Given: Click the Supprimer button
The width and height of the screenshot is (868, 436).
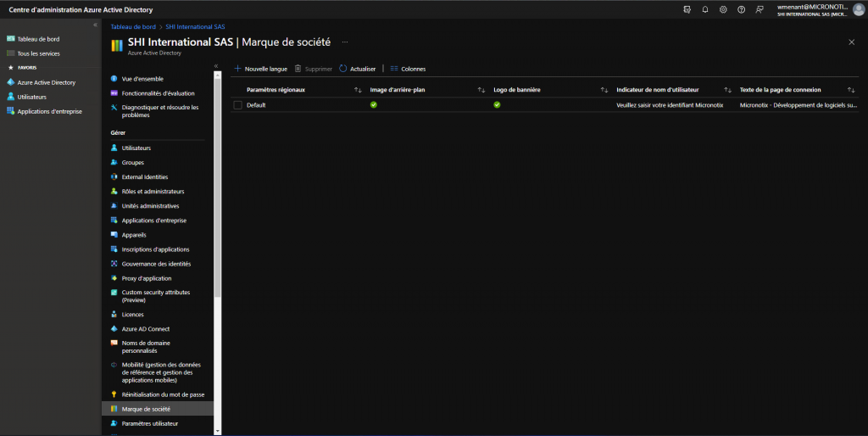Looking at the screenshot, I should 314,69.
